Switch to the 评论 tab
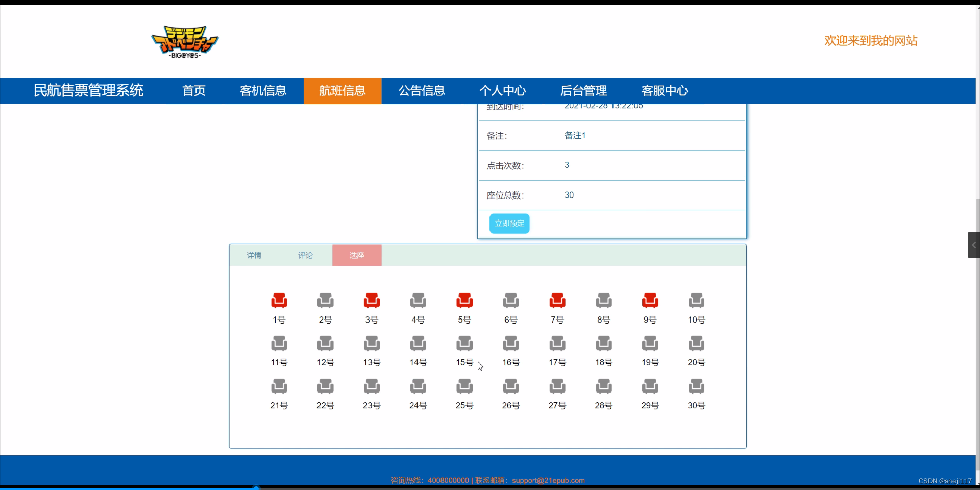This screenshot has width=980, height=490. 306,255
